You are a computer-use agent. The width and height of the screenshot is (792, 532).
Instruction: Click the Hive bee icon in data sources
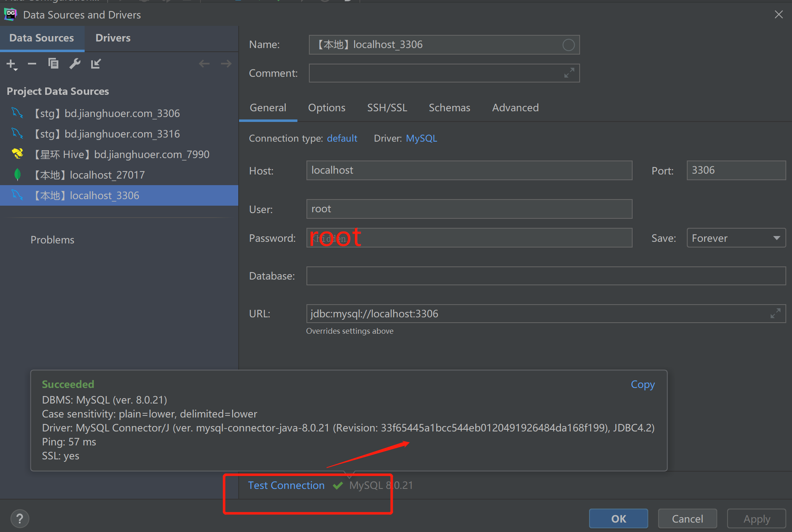[17, 154]
